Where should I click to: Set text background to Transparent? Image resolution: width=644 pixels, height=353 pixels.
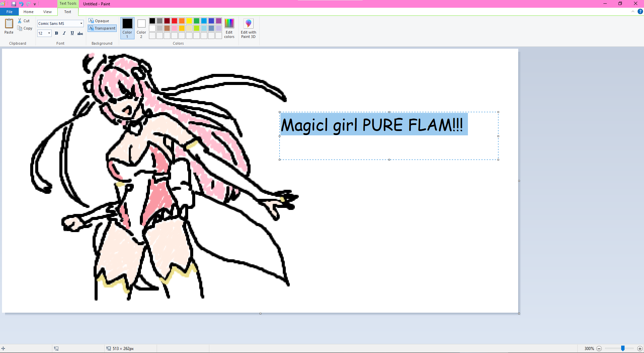[x=102, y=28]
